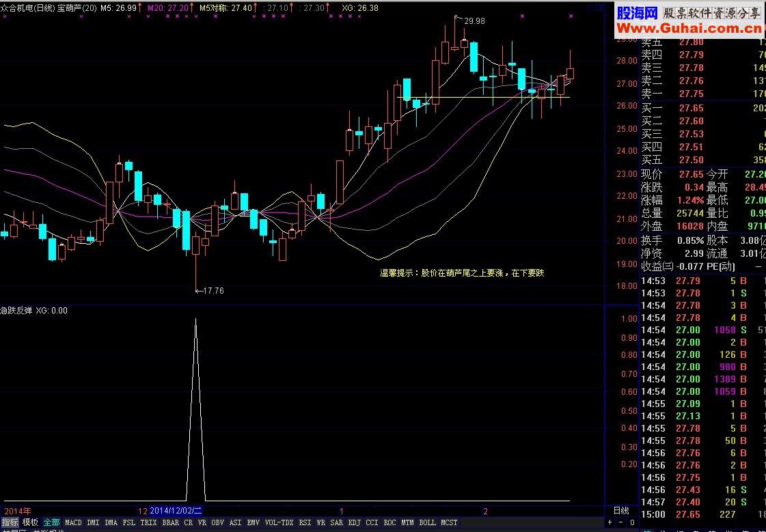The height and width of the screenshot is (532, 766).
Task: Switch to the DMI indicator
Action: [x=94, y=522]
